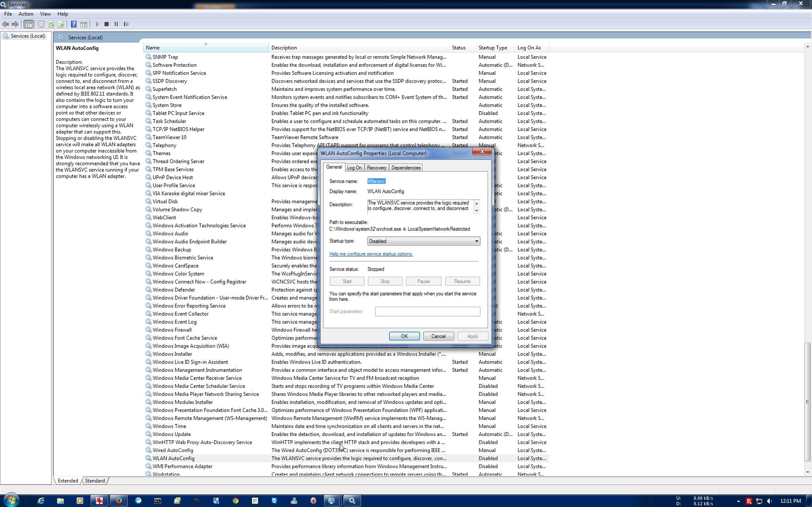812x507 pixels.
Task: Click the Start Service play icon in toolbar
Action: pos(97,24)
